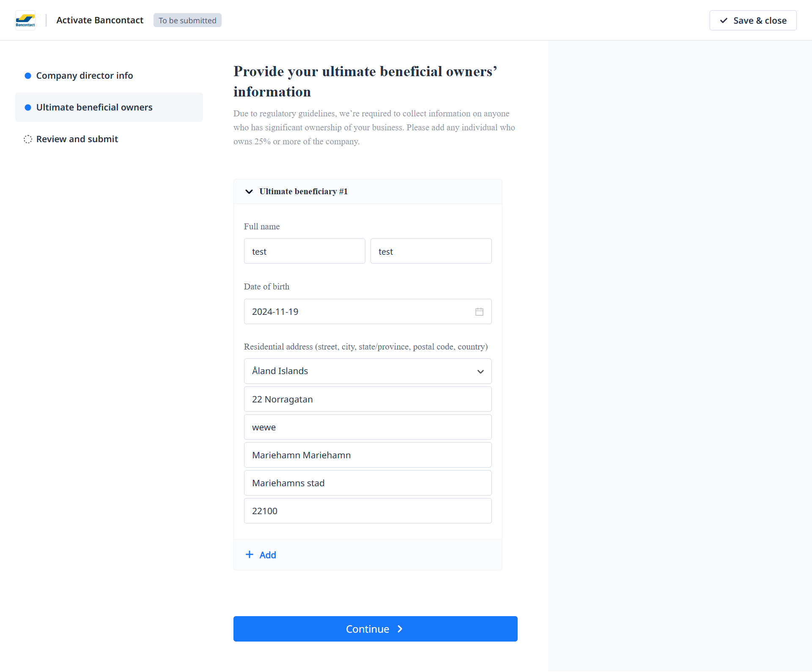
Task: Click the dotted circle beside Review and submit
Action: 28,139
